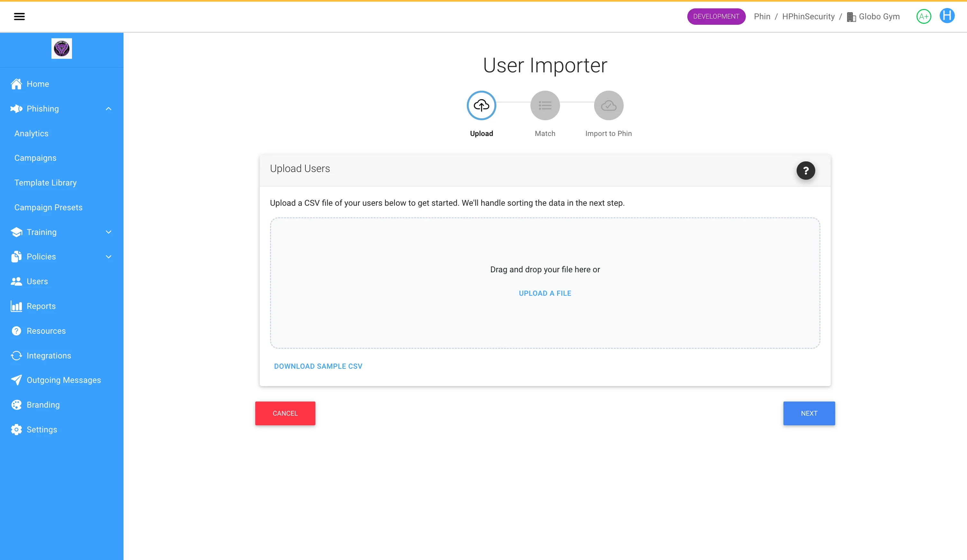
Task: Click the HPhinSecurity breadcrumb link
Action: point(808,16)
